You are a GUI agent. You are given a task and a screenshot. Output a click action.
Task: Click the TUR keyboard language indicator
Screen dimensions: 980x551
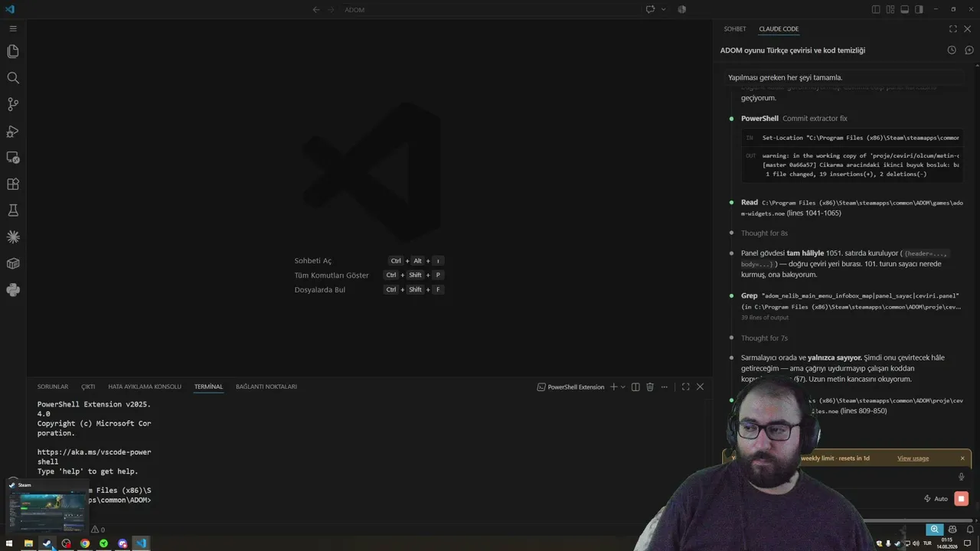coord(927,543)
